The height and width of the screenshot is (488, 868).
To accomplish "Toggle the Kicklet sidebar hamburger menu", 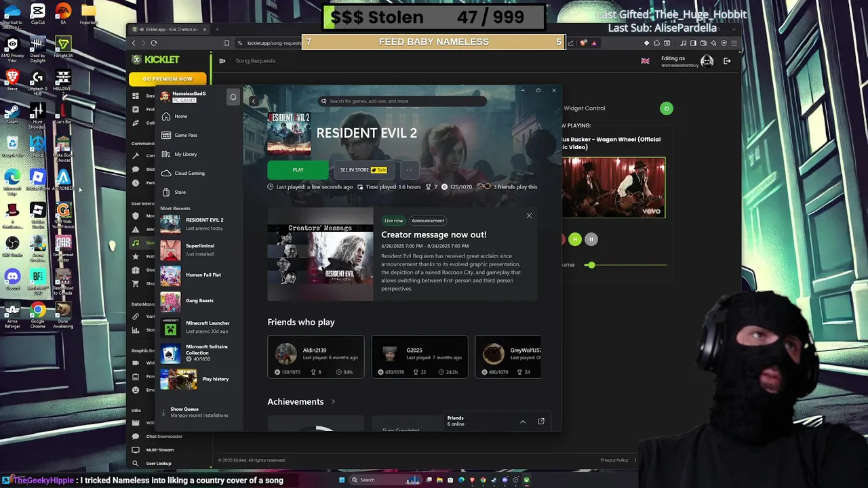I will pos(222,61).
